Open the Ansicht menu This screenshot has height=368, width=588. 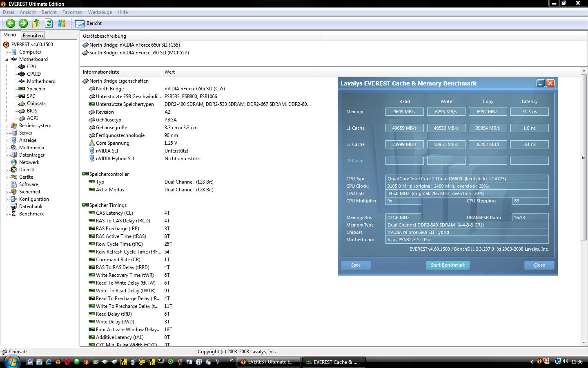pyautogui.click(x=28, y=12)
